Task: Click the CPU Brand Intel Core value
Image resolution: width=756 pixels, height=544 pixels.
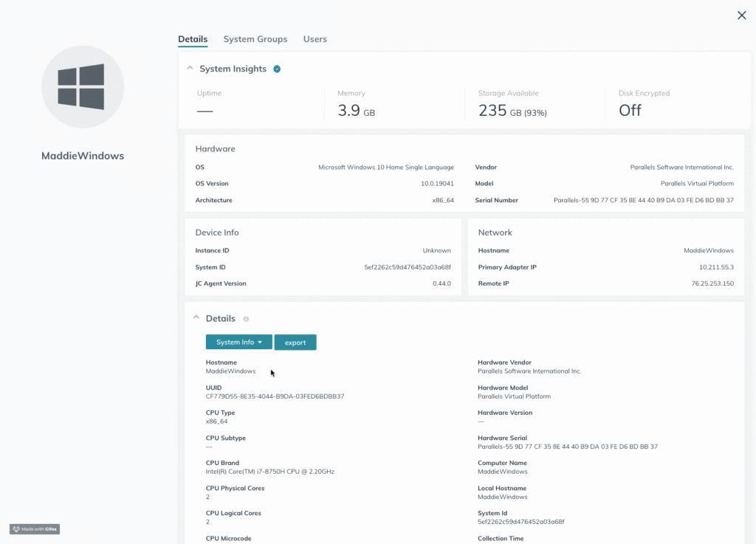Action: coord(275,472)
